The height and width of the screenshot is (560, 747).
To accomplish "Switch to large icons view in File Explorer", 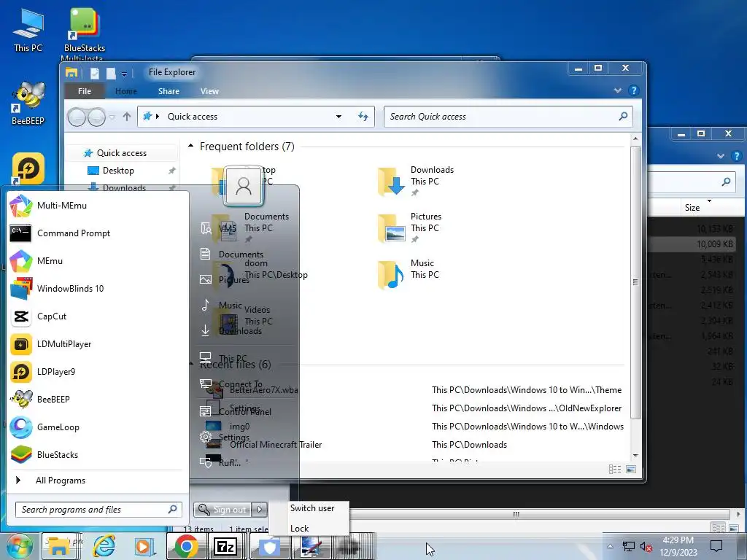I will [x=631, y=470].
